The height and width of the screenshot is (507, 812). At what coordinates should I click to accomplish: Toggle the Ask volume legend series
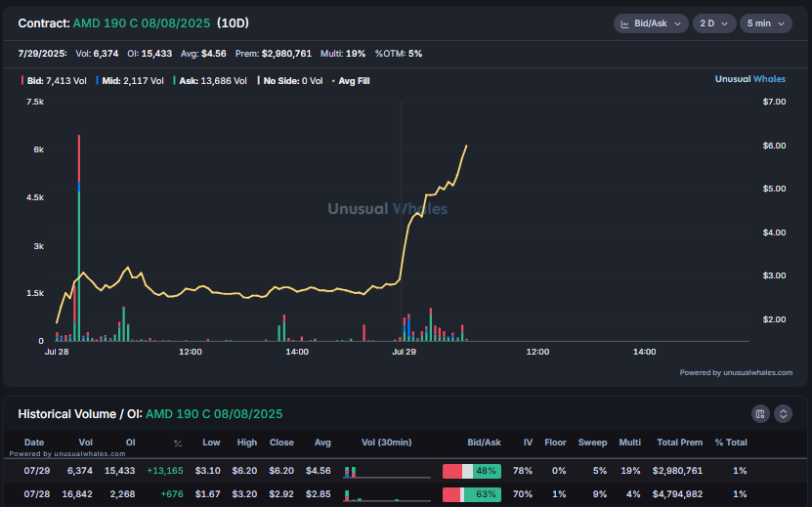click(210, 81)
